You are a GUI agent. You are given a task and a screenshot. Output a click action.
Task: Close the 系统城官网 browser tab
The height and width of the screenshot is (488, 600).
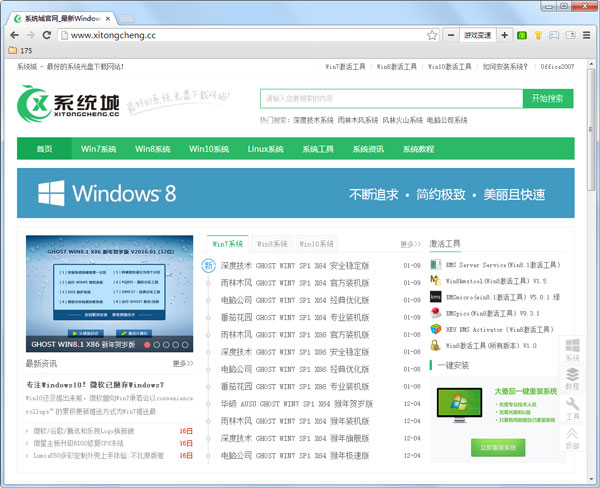click(108, 18)
